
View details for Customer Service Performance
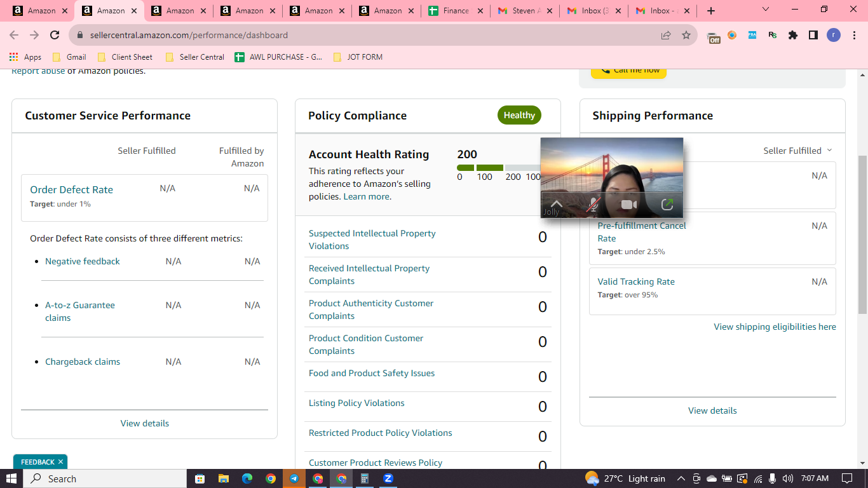tap(145, 423)
